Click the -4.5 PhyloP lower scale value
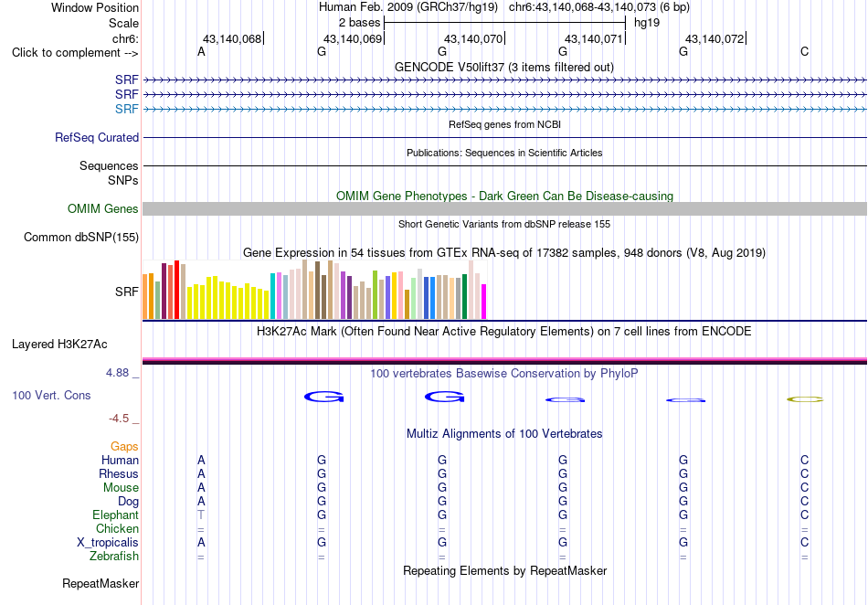 (119, 419)
